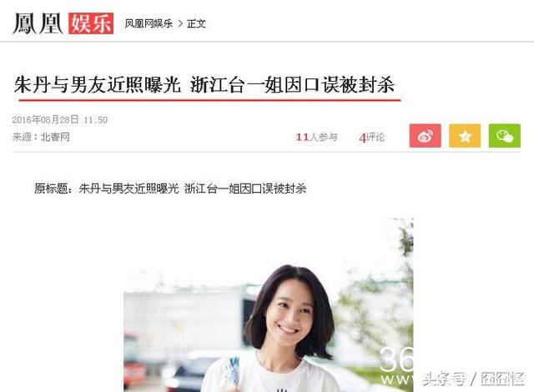Click the headline 朱丹与男友近照曝光
534x392 pixels.
[98, 84]
